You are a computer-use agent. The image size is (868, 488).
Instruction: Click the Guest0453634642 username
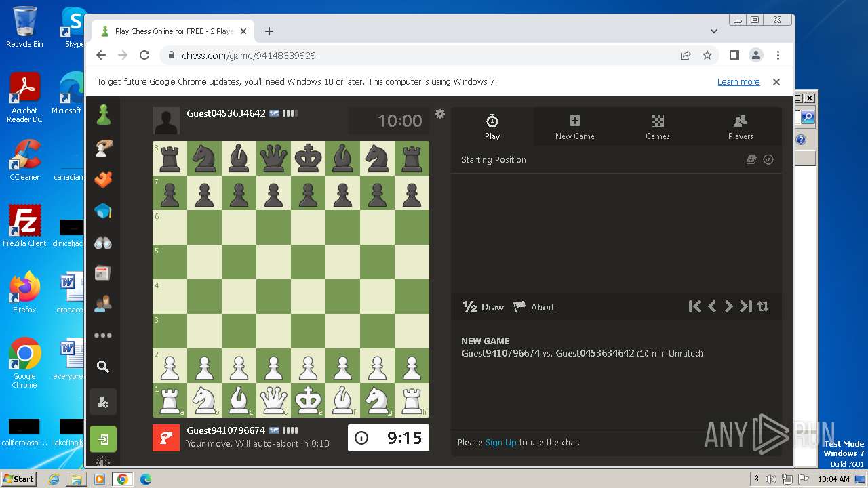tap(226, 113)
